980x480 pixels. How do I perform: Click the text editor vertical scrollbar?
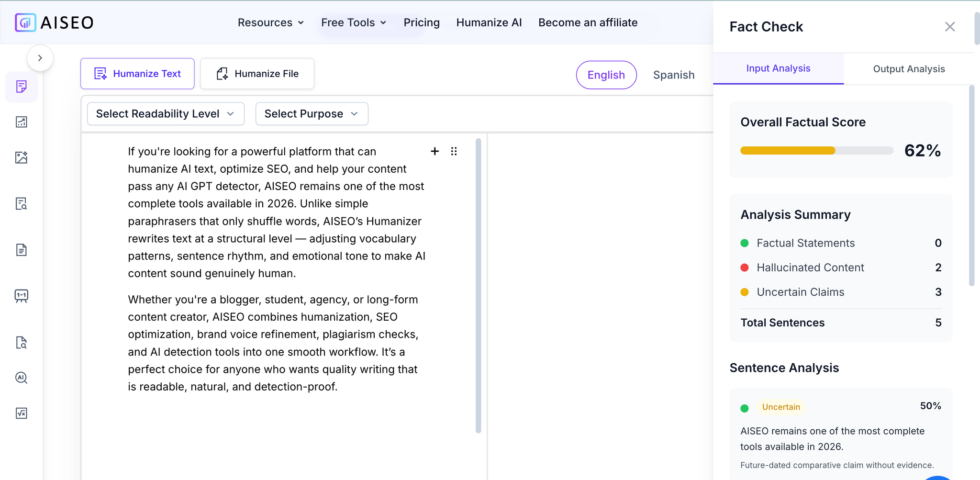[478, 286]
